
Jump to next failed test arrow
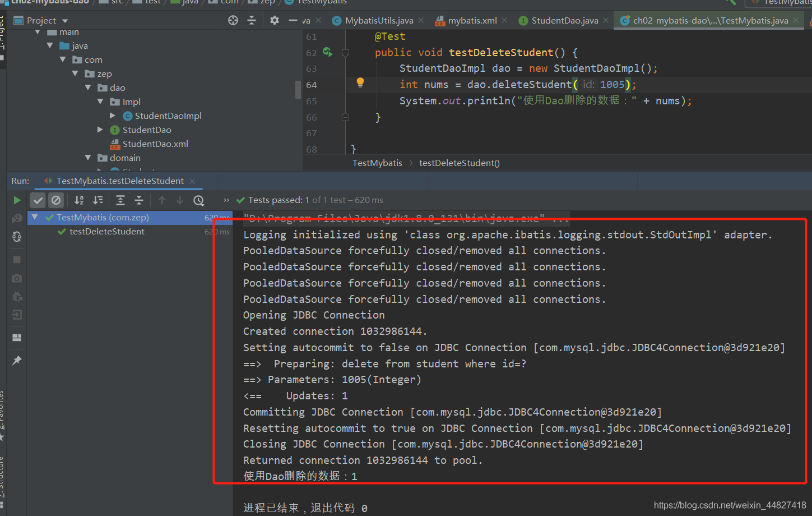pos(180,200)
